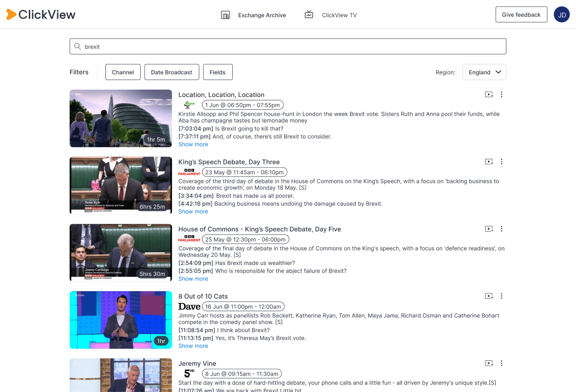
Task: Jump to timestamp 11:08:54 pm transcript line
Action: (x=224, y=330)
